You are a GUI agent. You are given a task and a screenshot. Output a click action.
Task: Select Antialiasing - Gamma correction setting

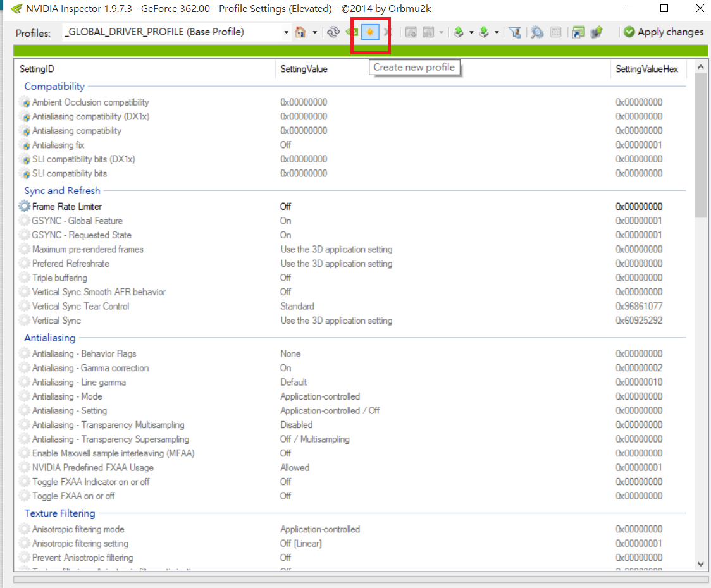(x=90, y=368)
